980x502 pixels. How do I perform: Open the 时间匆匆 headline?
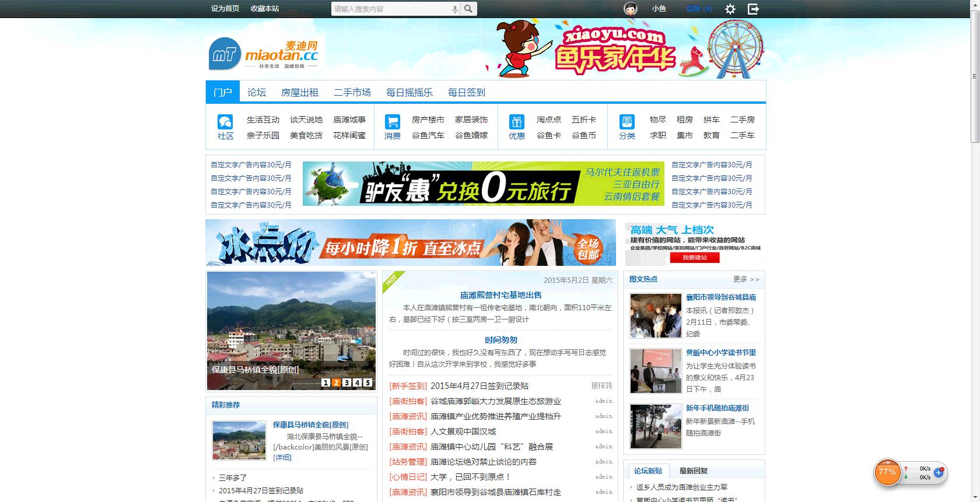[x=501, y=340]
